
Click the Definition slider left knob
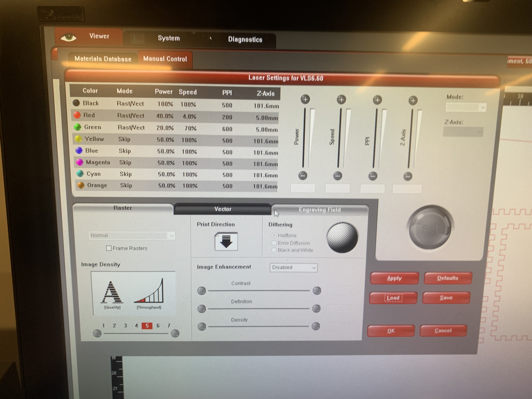click(201, 309)
